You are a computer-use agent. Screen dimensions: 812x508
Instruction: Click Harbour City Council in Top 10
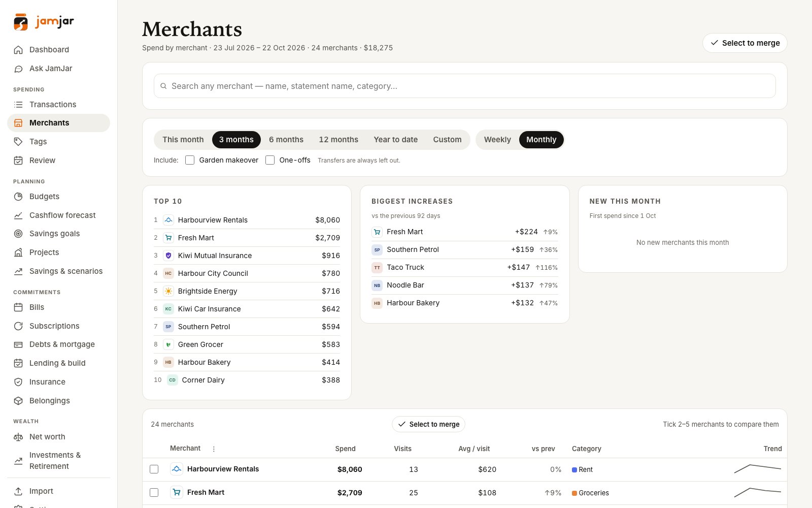[x=247, y=273]
